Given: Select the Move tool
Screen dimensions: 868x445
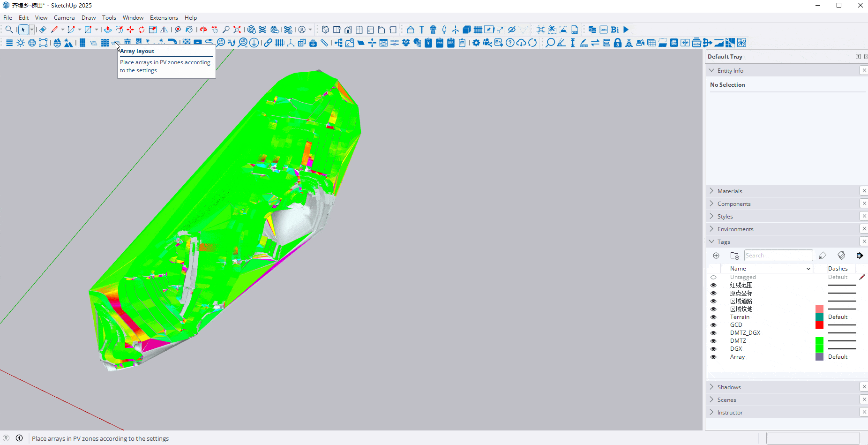Looking at the screenshot, I should pyautogui.click(x=130, y=30).
